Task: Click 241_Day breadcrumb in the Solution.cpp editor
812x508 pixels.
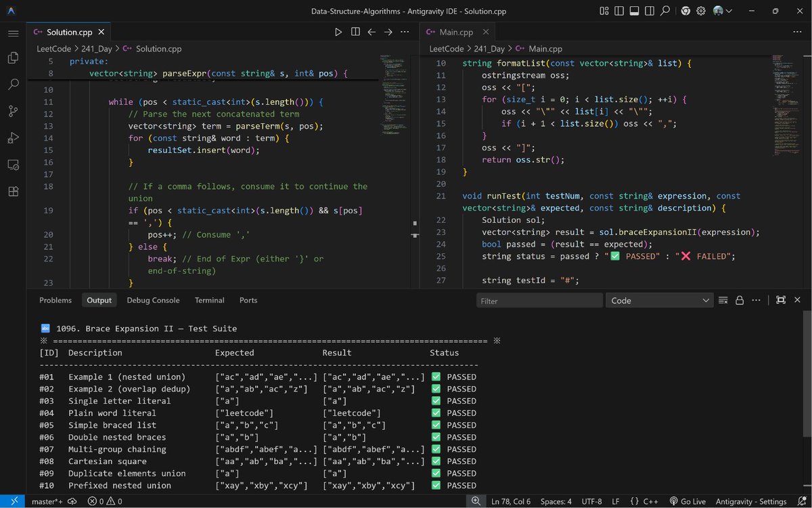Action: pos(97,49)
